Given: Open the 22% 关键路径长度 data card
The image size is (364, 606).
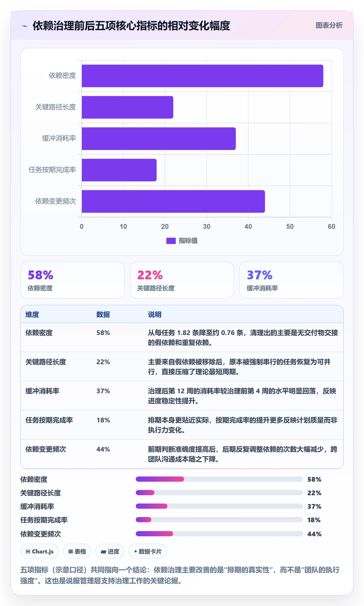Looking at the screenshot, I should coord(182,280).
